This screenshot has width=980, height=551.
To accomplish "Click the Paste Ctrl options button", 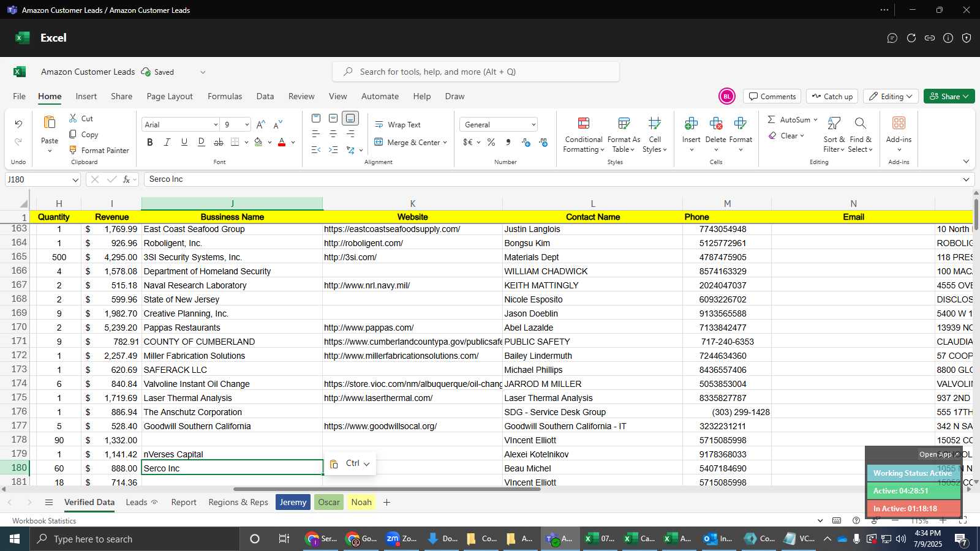I will [x=350, y=463].
